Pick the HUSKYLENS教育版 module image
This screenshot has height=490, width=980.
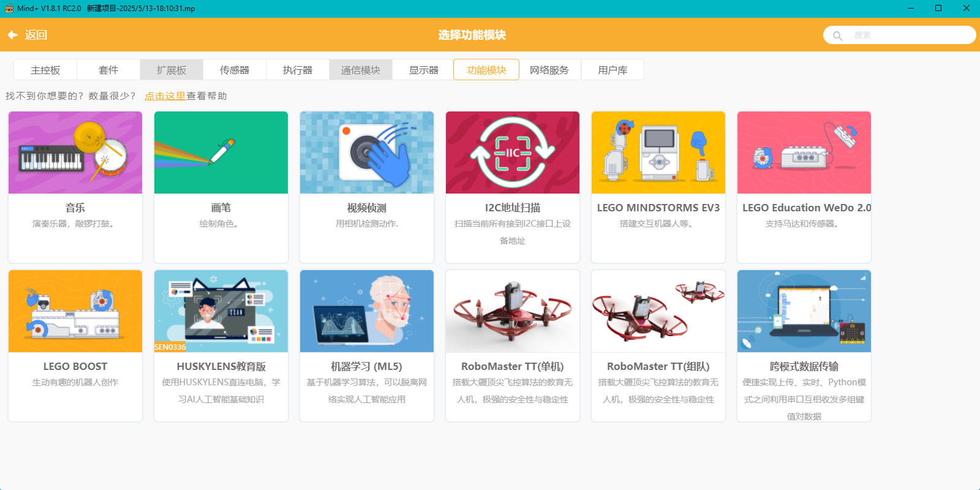pyautogui.click(x=221, y=311)
